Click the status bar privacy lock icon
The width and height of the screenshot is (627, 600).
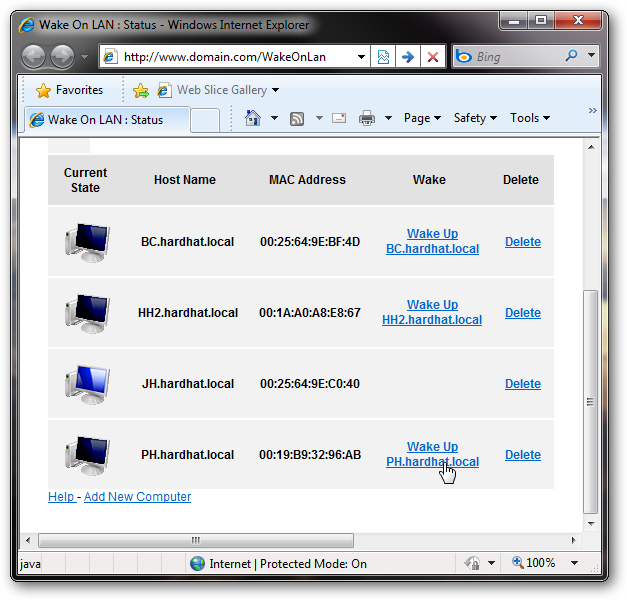[473, 563]
